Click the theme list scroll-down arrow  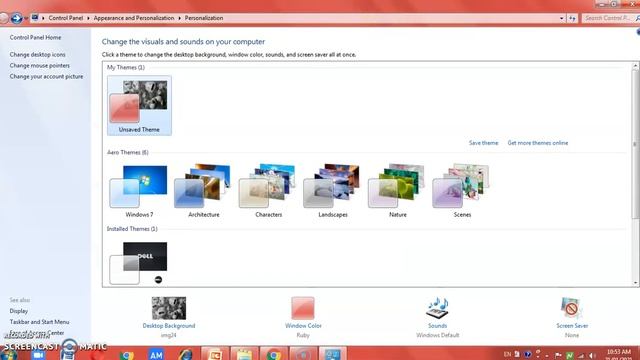pyautogui.click(x=636, y=282)
